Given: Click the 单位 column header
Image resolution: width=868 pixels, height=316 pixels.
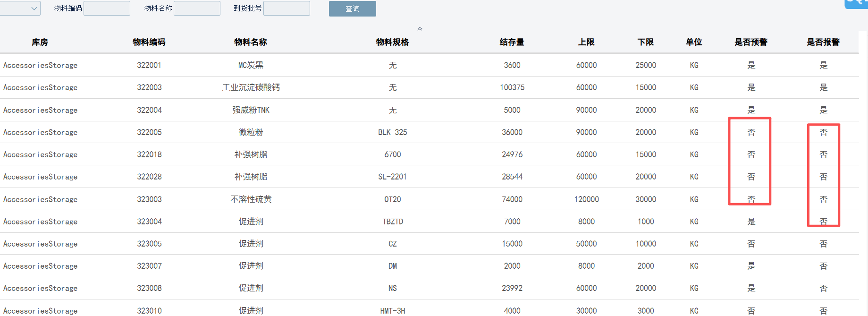Looking at the screenshot, I should pyautogui.click(x=694, y=42).
